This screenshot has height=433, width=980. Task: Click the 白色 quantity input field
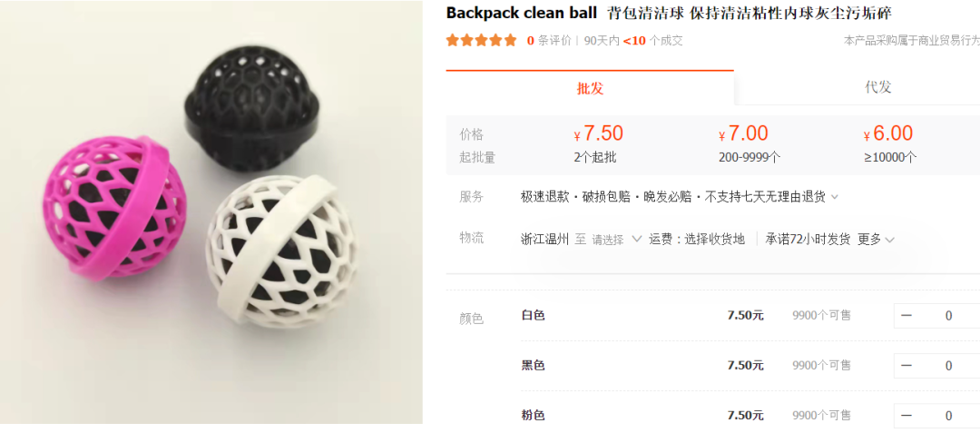pyautogui.click(x=949, y=316)
